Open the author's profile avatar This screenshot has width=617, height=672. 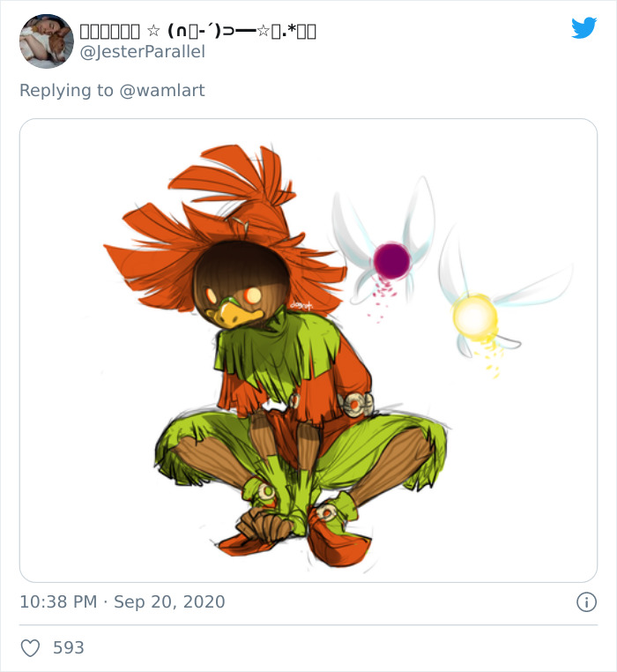[47, 41]
